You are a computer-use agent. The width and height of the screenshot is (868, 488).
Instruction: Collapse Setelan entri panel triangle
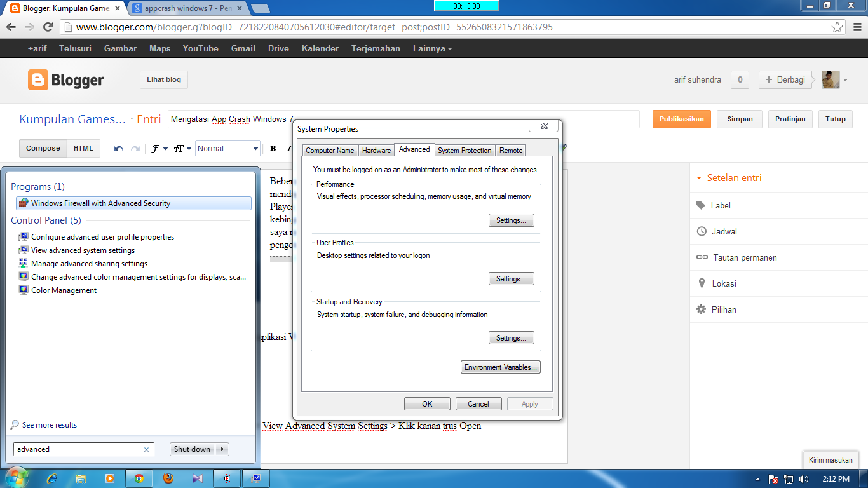[x=700, y=179]
